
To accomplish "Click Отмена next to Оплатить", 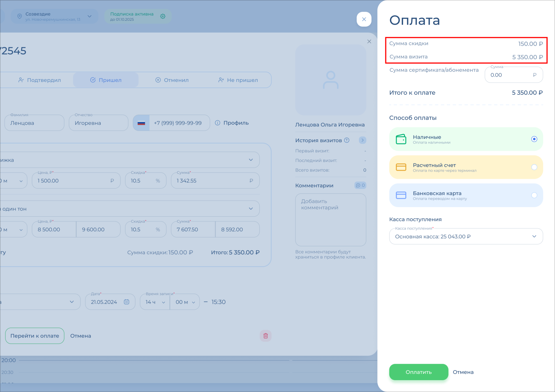I will pyautogui.click(x=463, y=372).
